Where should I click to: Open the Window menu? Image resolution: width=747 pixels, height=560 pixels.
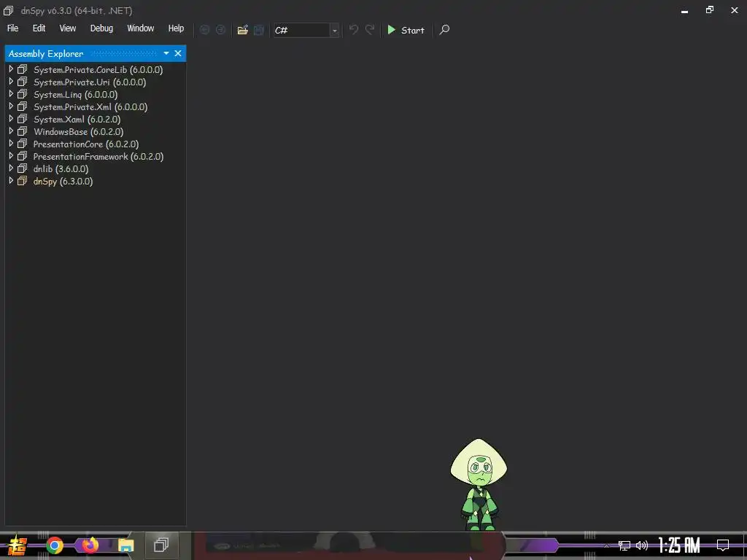[141, 28]
